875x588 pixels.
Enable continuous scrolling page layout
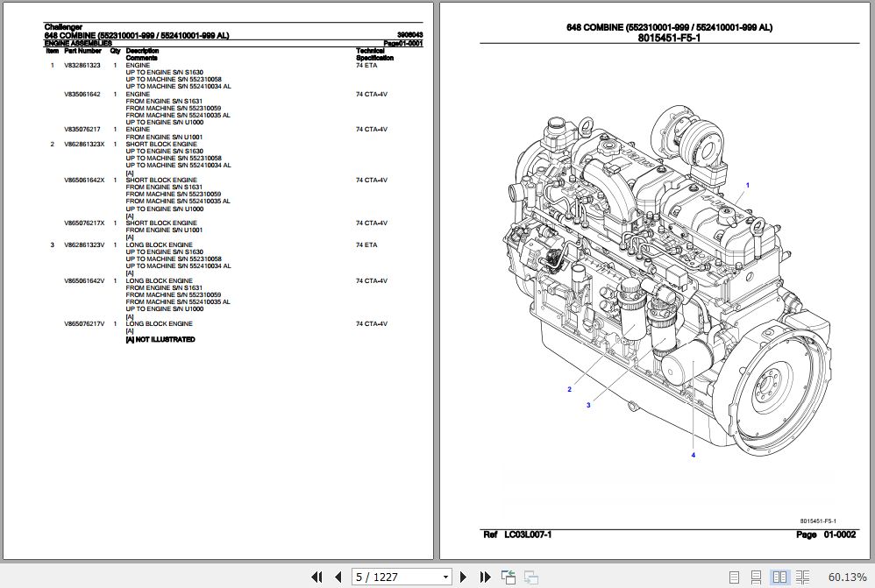click(756, 577)
